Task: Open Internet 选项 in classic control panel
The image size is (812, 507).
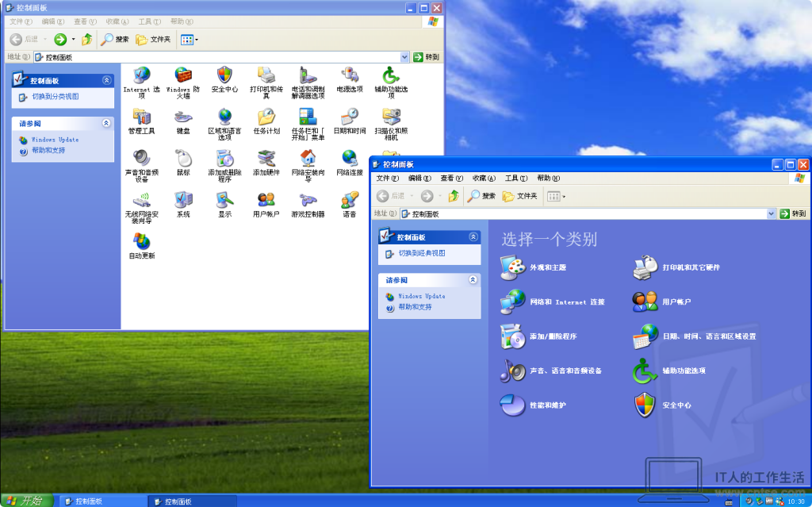Action: tap(141, 82)
